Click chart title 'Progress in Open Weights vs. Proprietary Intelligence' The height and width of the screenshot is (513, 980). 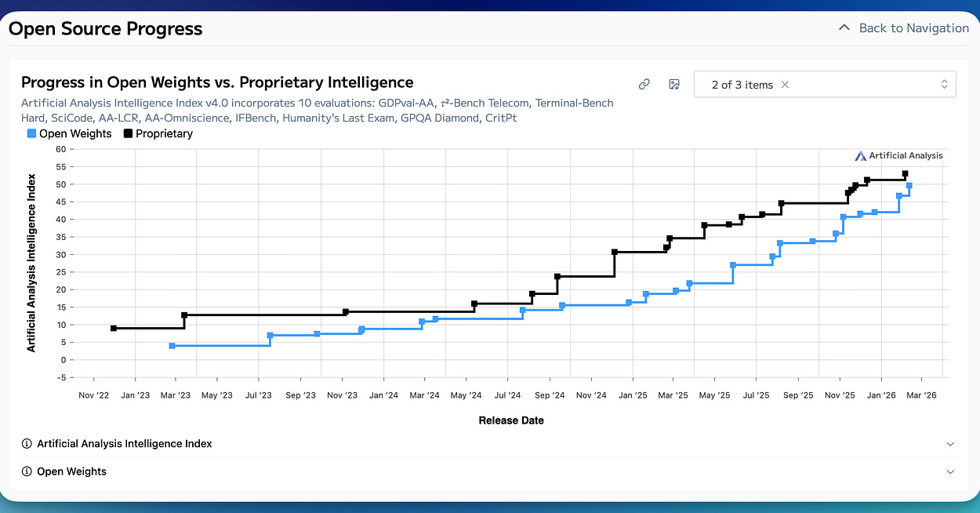click(217, 82)
